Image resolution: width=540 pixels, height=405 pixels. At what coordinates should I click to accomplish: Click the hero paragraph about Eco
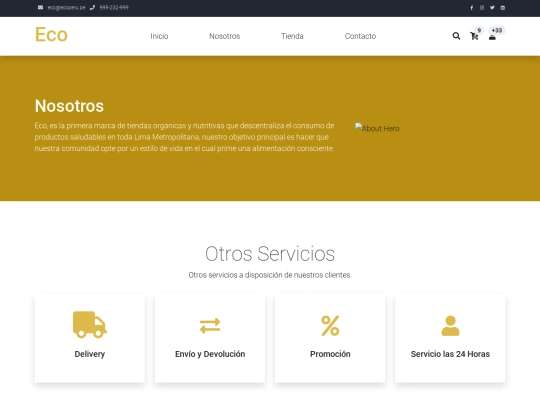(185, 137)
